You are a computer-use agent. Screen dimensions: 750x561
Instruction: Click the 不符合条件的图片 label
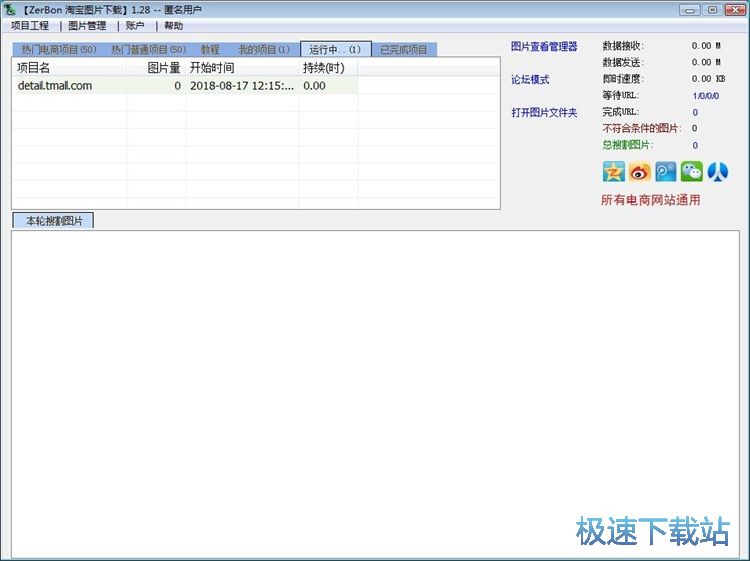click(x=642, y=128)
